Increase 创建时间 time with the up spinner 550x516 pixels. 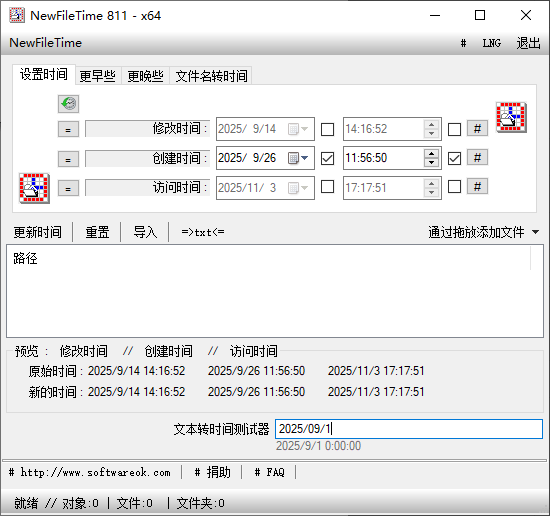click(431, 154)
